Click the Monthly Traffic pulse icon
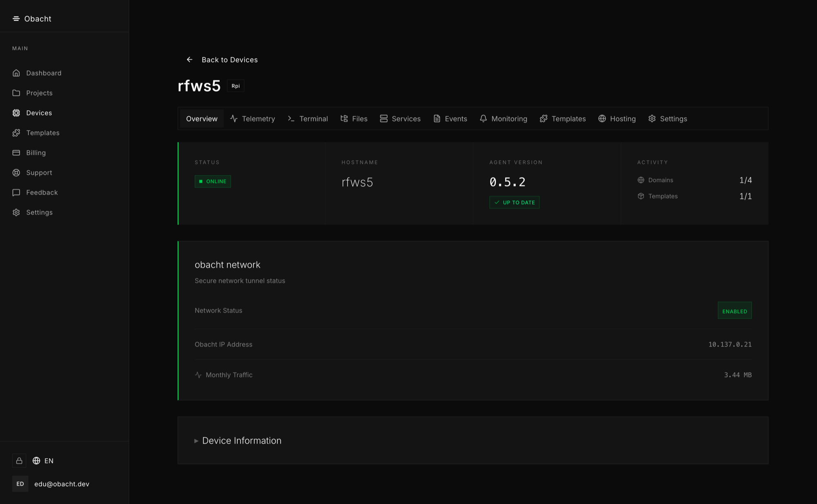817x504 pixels. tap(198, 375)
